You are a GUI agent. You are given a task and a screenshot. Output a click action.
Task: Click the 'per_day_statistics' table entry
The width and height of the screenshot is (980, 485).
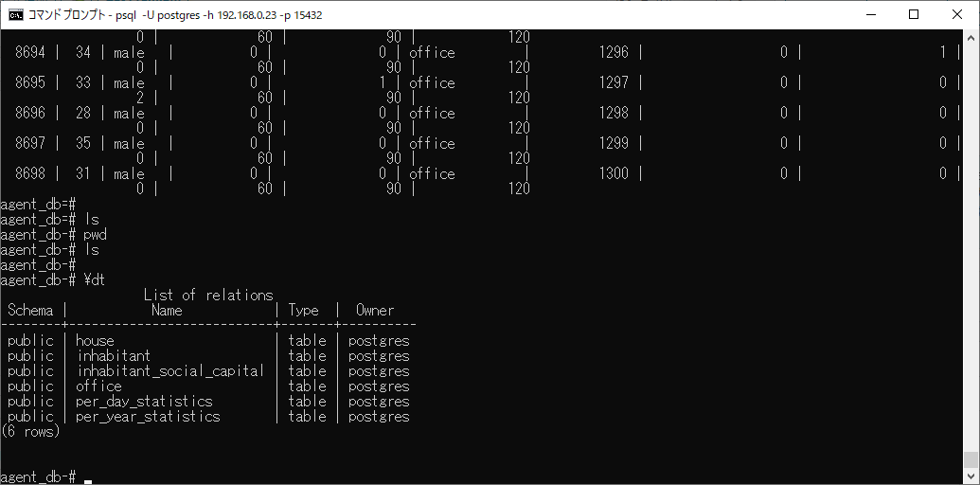[144, 402]
